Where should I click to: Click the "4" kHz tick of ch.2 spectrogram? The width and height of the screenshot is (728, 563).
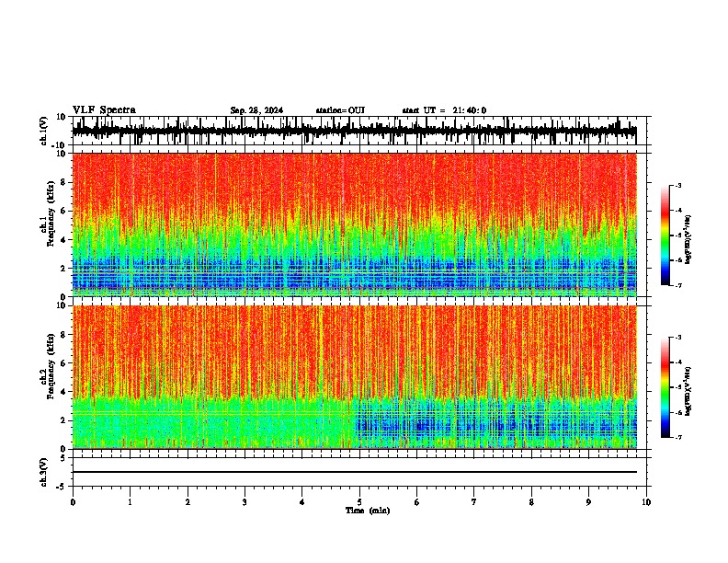click(x=63, y=392)
